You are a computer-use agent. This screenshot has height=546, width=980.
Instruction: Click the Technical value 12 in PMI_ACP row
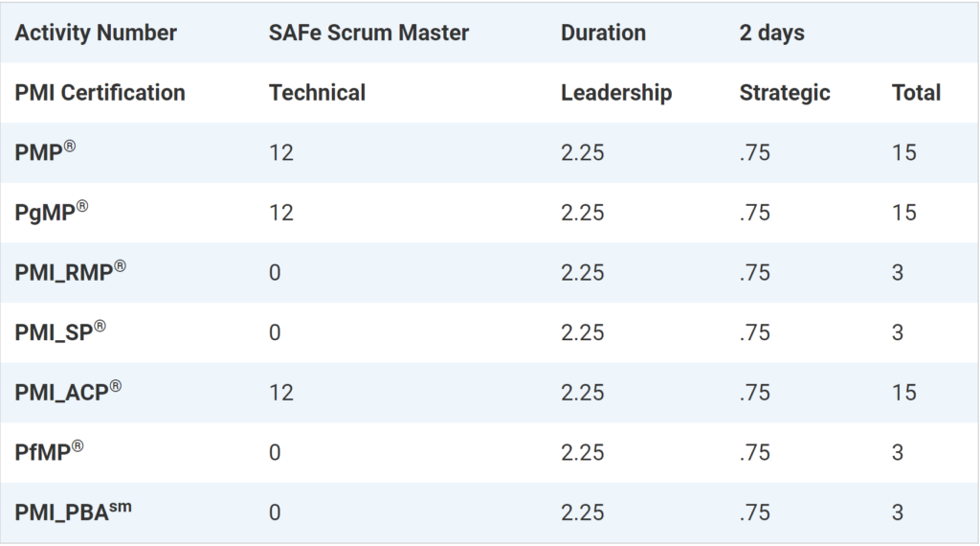[x=281, y=393]
